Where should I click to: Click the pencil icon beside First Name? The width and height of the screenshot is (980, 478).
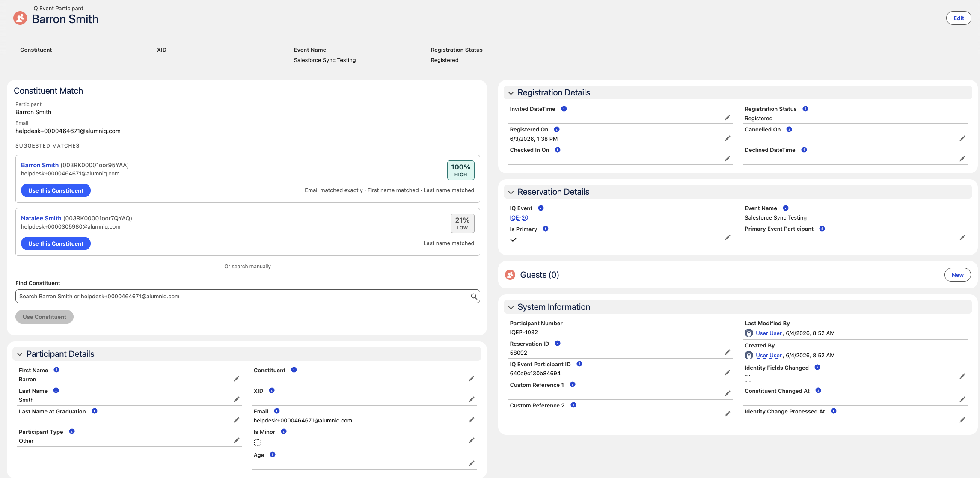click(236, 379)
